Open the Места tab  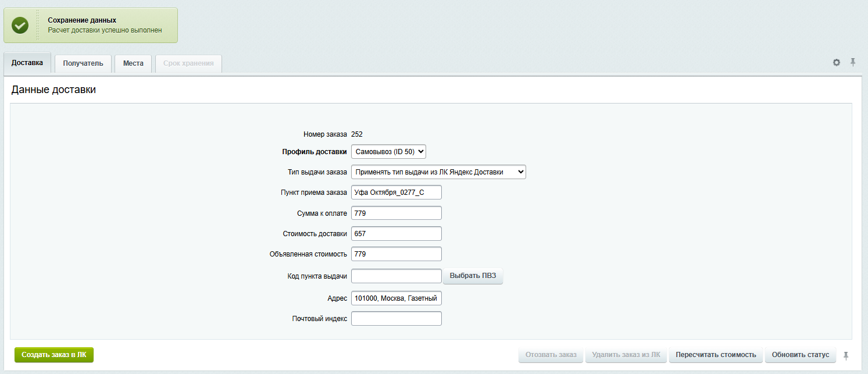pyautogui.click(x=133, y=63)
